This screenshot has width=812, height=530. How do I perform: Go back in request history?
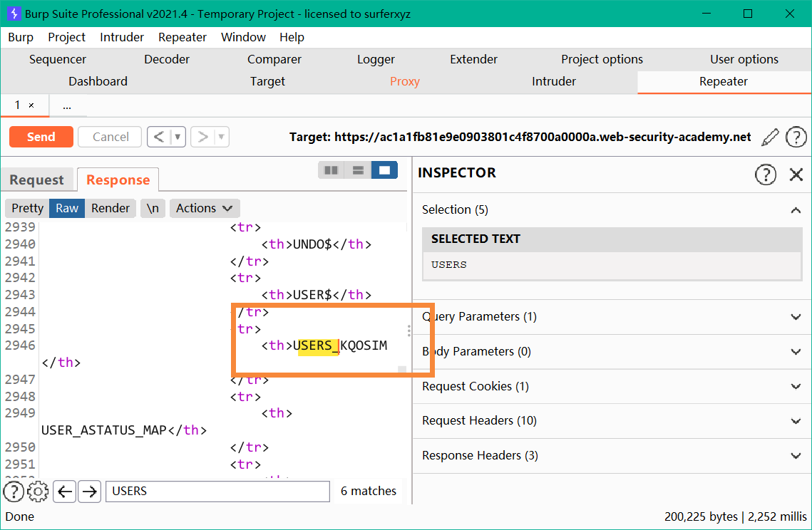tap(159, 137)
